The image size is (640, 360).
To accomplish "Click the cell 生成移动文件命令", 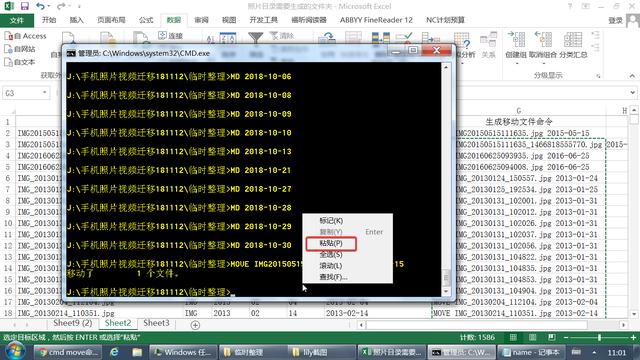I will [x=518, y=122].
